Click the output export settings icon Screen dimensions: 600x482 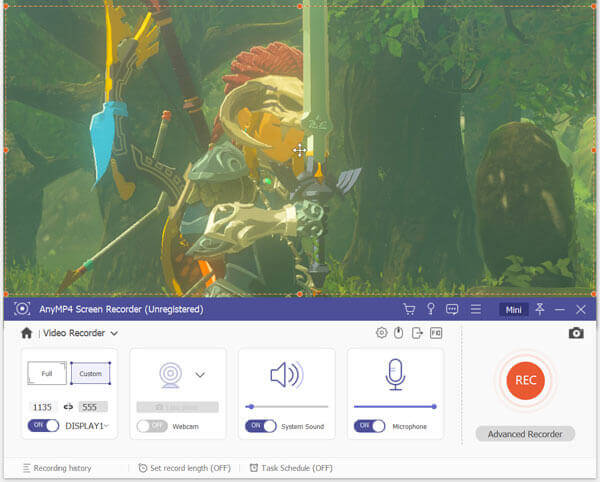pos(417,333)
